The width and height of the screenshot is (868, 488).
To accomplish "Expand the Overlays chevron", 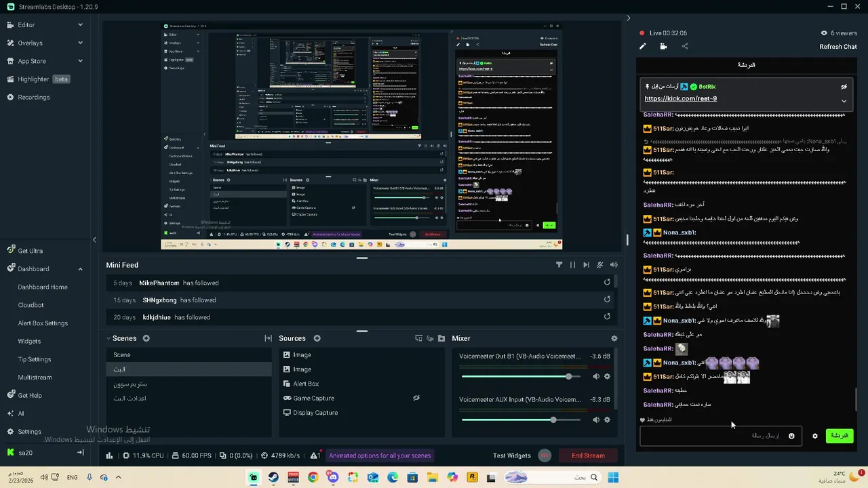I will point(80,43).
